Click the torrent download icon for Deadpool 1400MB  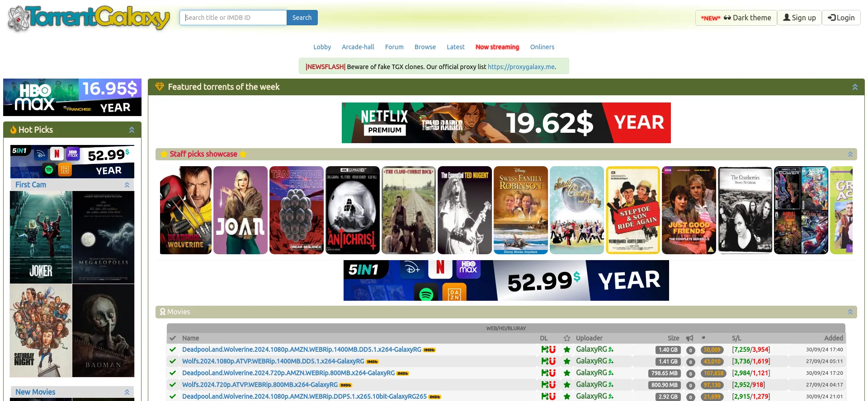544,350
